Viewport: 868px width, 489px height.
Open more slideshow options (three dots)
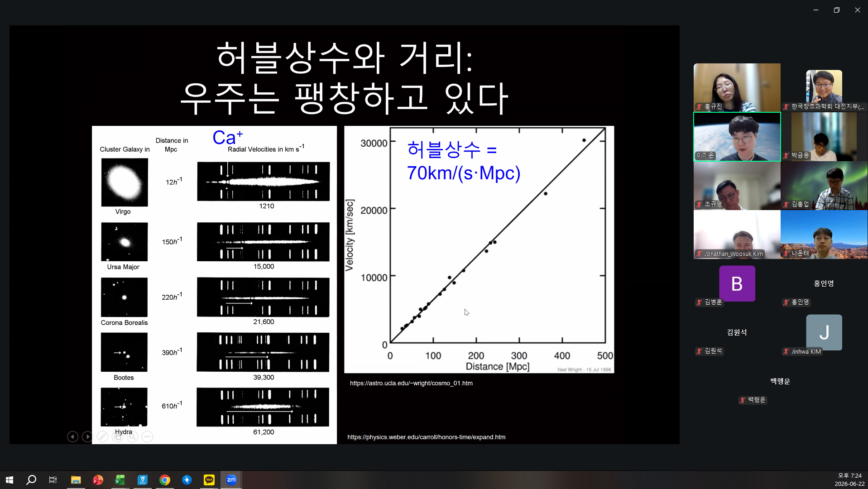click(x=147, y=436)
